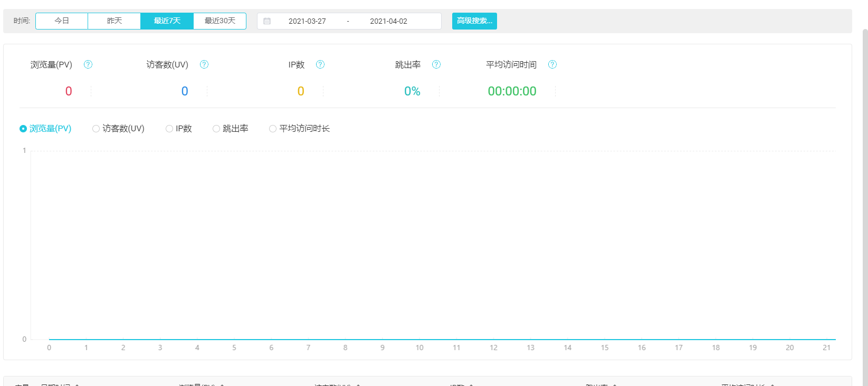
Task: Click the vertical page scrollbar
Action: (865, 207)
